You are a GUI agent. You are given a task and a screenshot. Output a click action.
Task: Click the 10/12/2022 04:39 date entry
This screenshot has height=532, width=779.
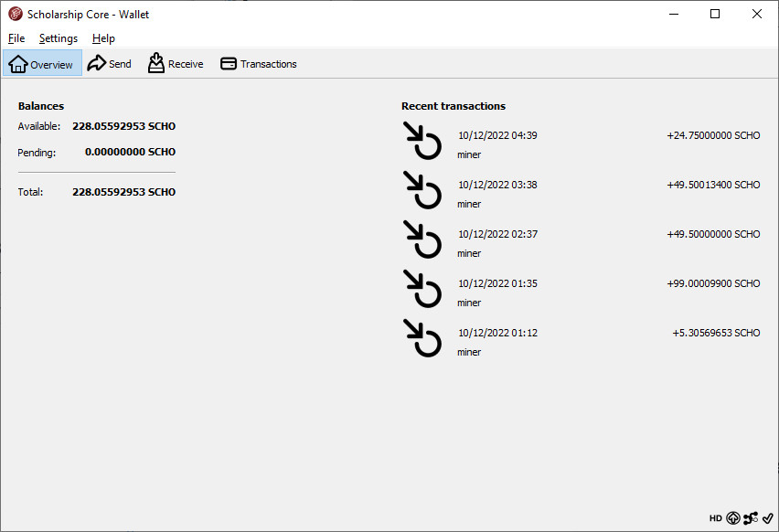point(497,135)
